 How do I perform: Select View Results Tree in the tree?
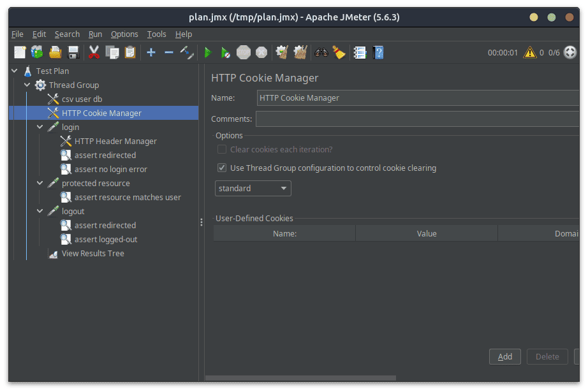click(x=92, y=254)
